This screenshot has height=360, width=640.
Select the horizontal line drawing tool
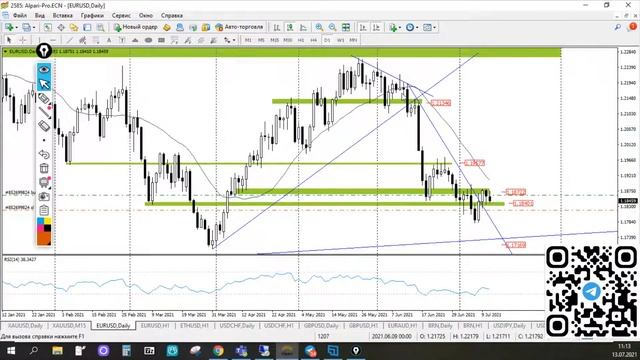pos(53,40)
